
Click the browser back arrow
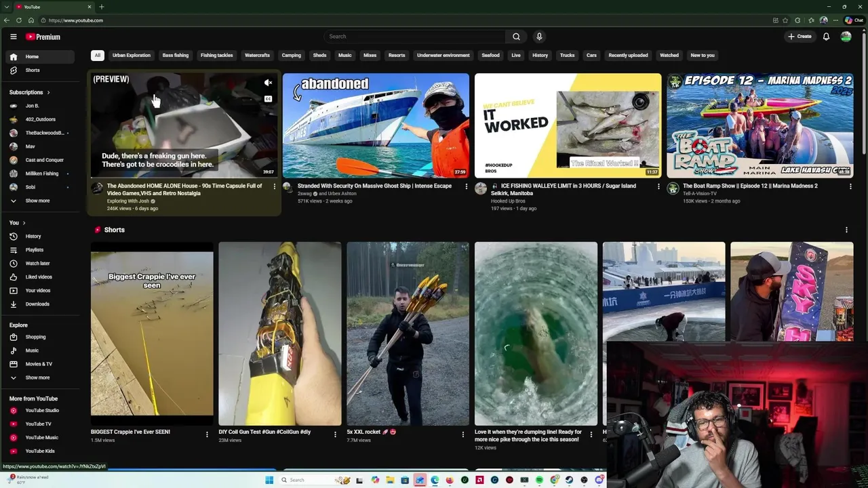[7, 20]
